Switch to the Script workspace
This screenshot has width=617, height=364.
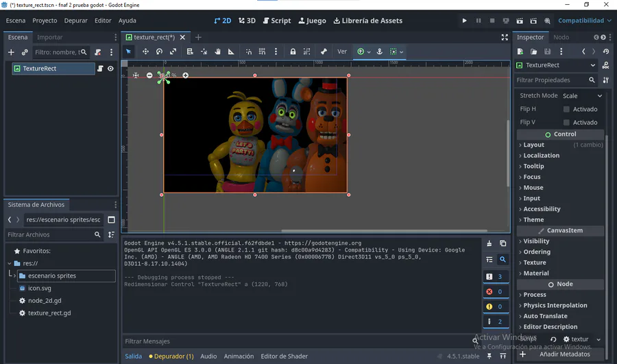point(277,21)
